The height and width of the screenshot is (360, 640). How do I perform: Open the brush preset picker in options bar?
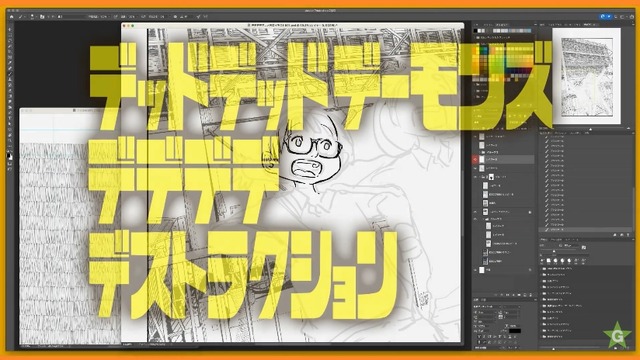(x=33, y=17)
